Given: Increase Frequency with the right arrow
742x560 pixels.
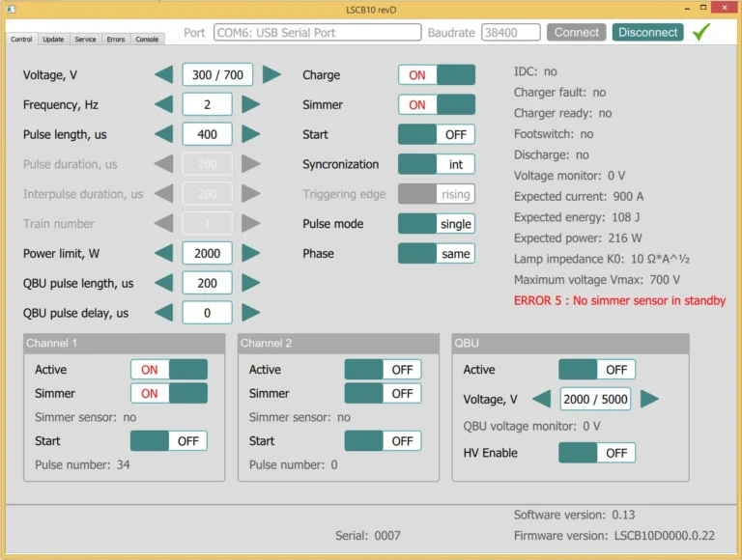Looking at the screenshot, I should [x=251, y=104].
